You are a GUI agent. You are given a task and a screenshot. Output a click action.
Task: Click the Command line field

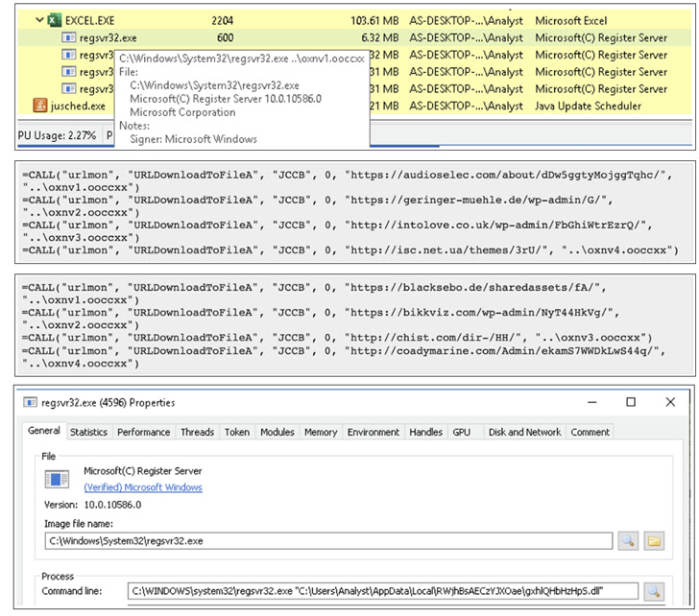point(383,591)
